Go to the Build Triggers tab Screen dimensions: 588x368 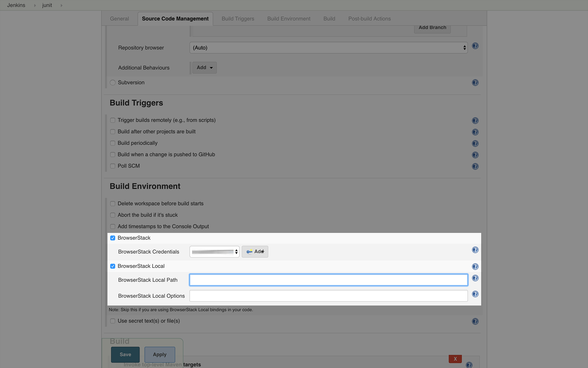238,19
